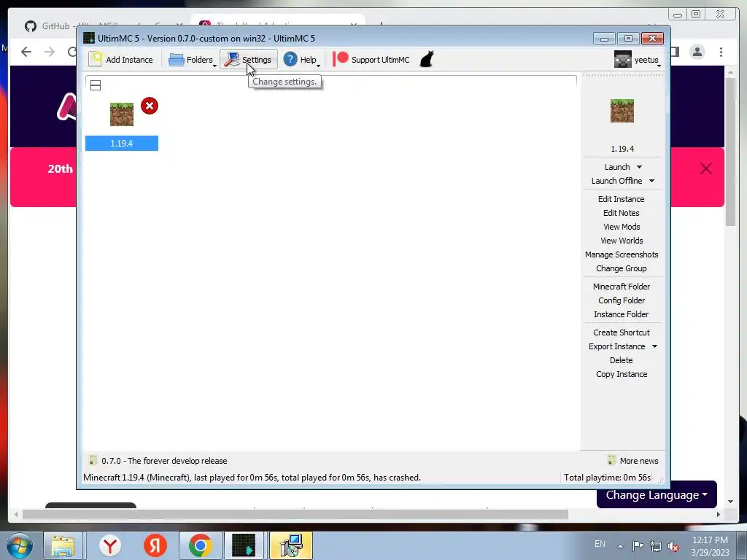Open Yandex Browser from taskbar
The width and height of the screenshot is (747, 560).
pos(110,545)
